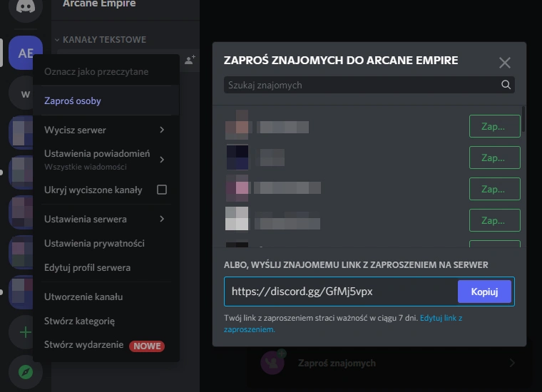Select Utworzenie kanału
542x392 pixels.
[106, 296]
